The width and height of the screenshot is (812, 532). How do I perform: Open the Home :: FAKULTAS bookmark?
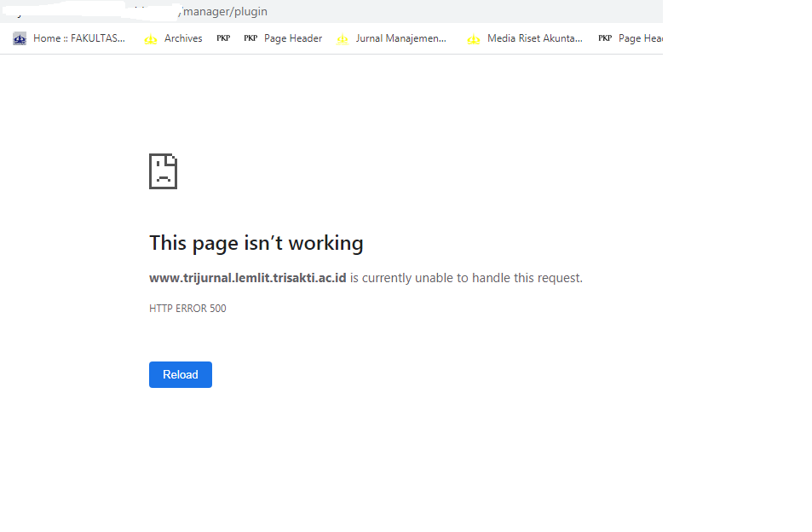79,38
